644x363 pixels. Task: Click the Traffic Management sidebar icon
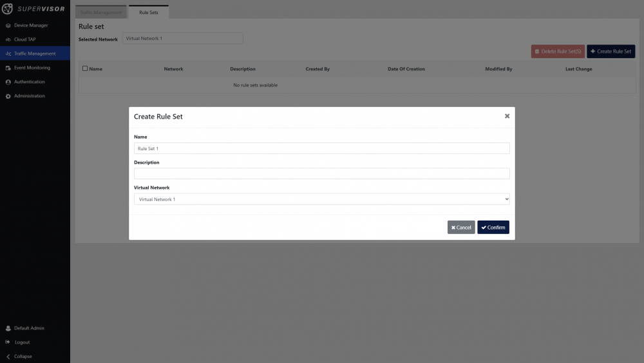tap(8, 54)
